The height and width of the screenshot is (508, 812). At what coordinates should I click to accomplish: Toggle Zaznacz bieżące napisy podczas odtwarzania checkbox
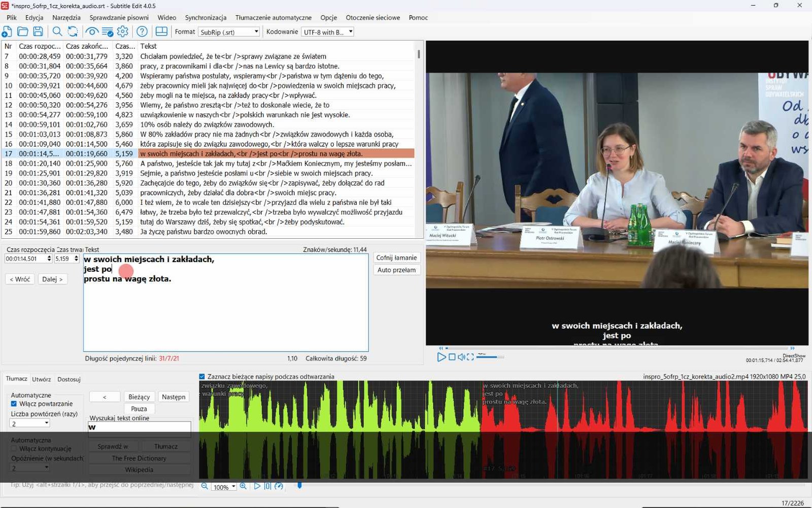(x=202, y=376)
